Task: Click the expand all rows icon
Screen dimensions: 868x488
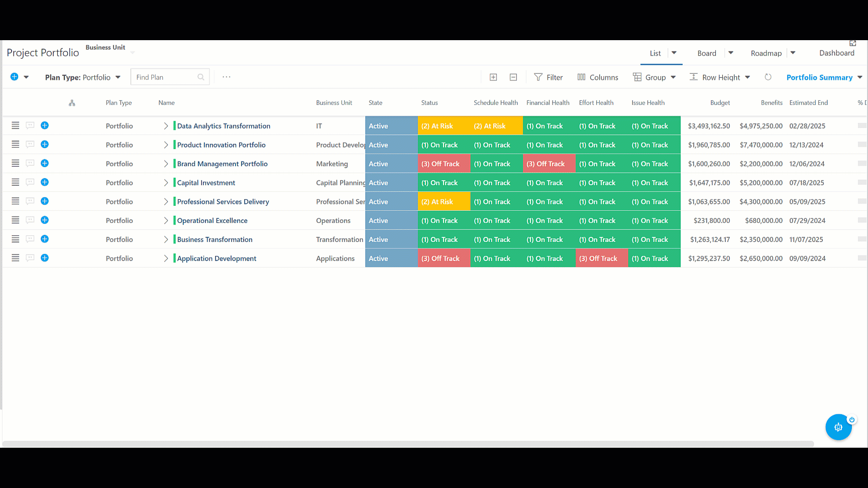Action: coord(493,77)
